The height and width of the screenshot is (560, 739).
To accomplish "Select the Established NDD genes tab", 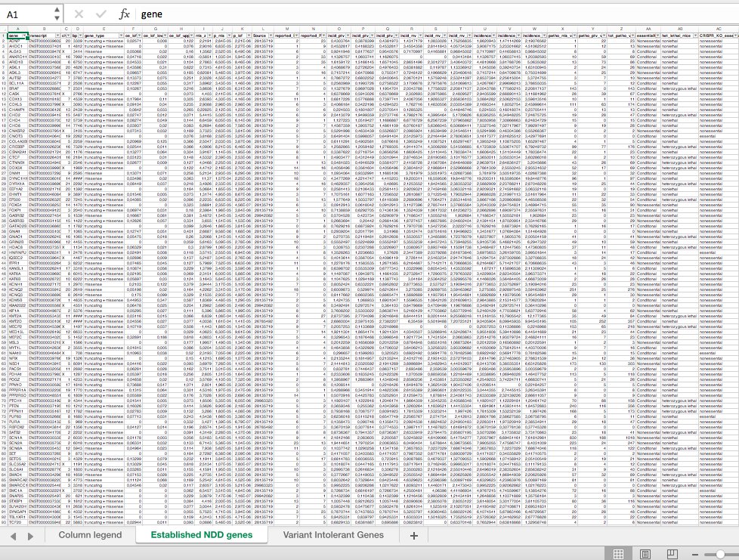I will tap(202, 535).
